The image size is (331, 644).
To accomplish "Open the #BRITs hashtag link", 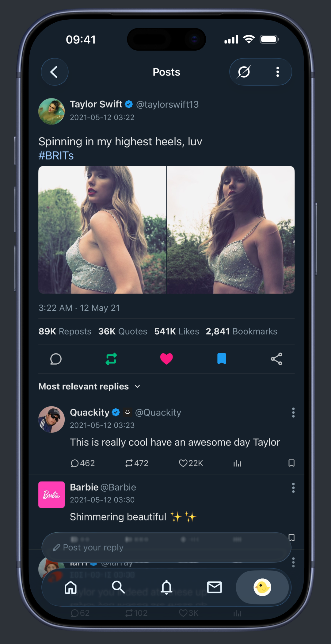I will [x=56, y=156].
